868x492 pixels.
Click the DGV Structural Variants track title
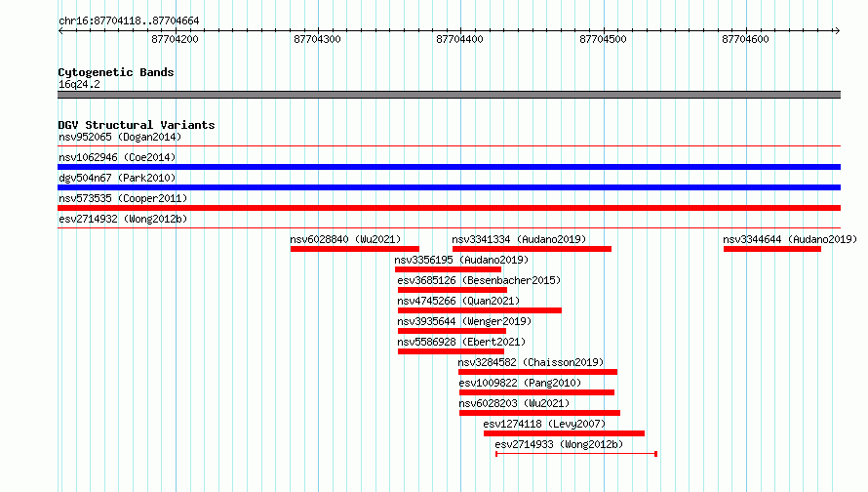click(137, 125)
